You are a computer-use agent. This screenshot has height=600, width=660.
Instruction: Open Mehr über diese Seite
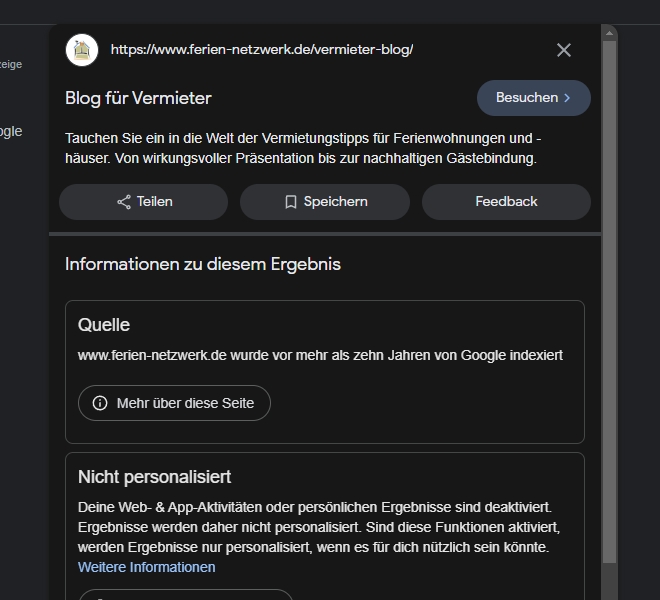pos(174,403)
